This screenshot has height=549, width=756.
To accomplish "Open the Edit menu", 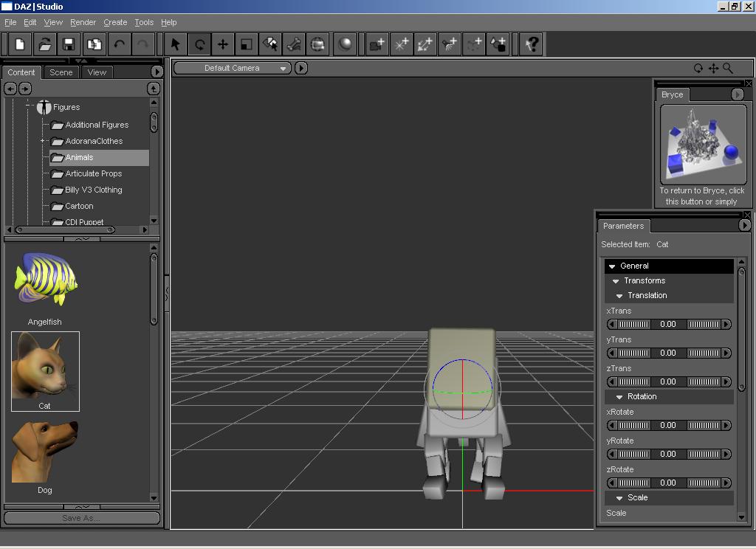I will pyautogui.click(x=30, y=22).
